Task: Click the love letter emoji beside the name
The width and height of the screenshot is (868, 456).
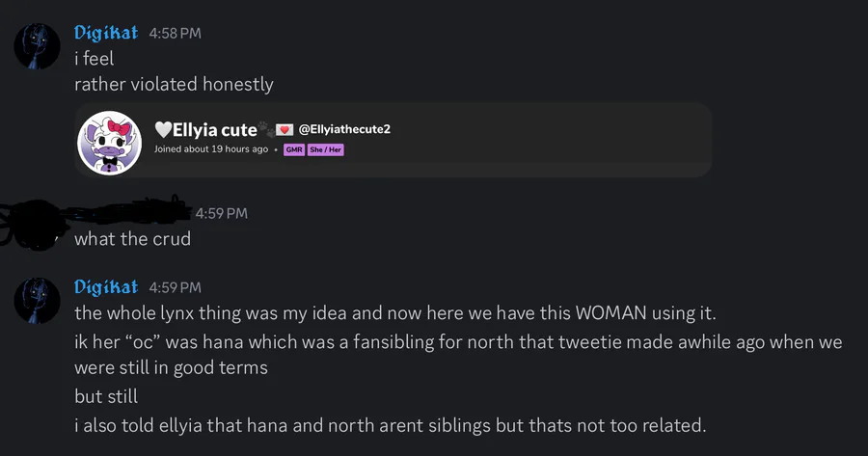Action: (x=285, y=129)
